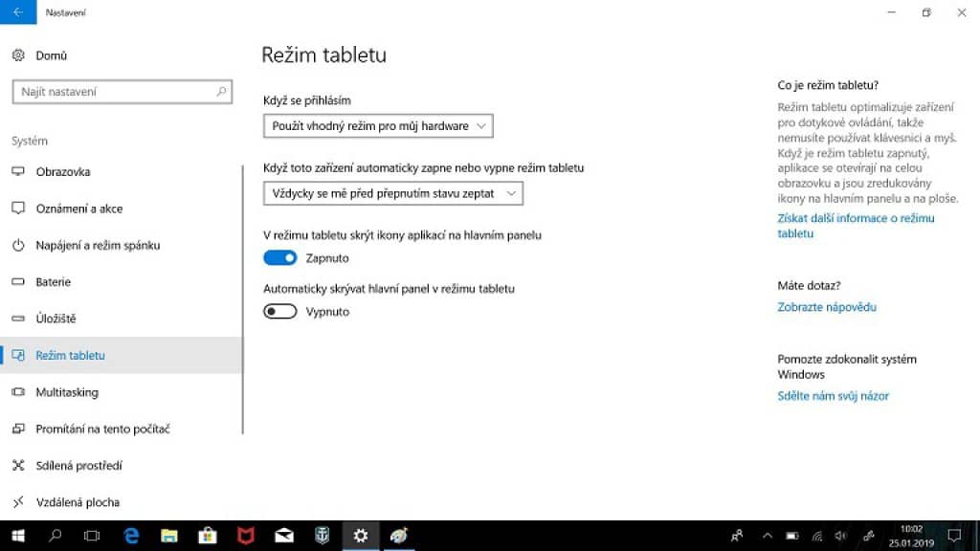The image size is (980, 551).
Task: Click Zobrazte nápovědu link
Action: [x=826, y=307]
